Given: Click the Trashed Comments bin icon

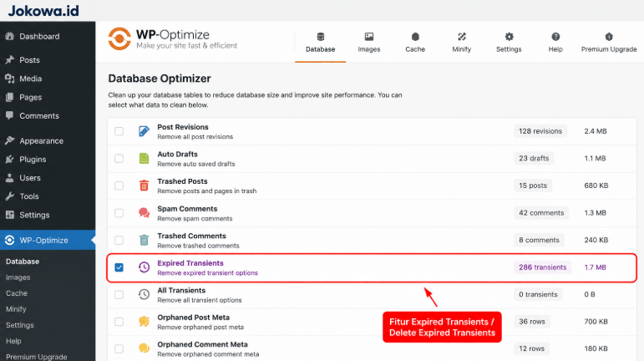Looking at the screenshot, I should (144, 240).
